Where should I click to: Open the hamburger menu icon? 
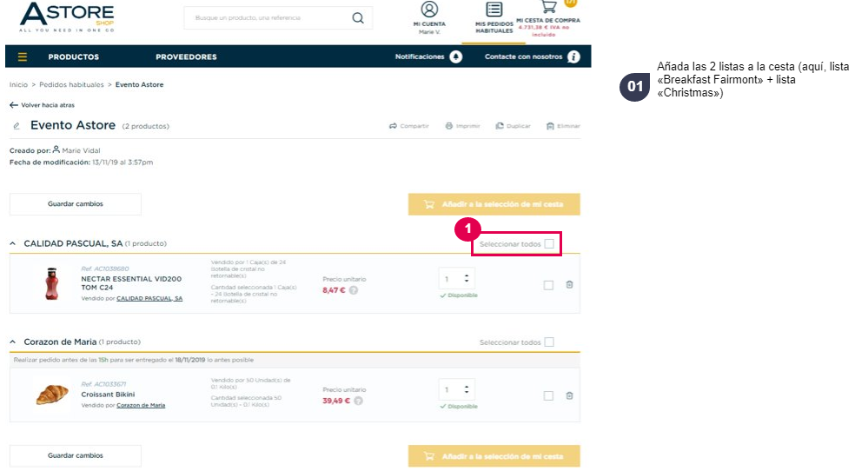click(x=22, y=57)
